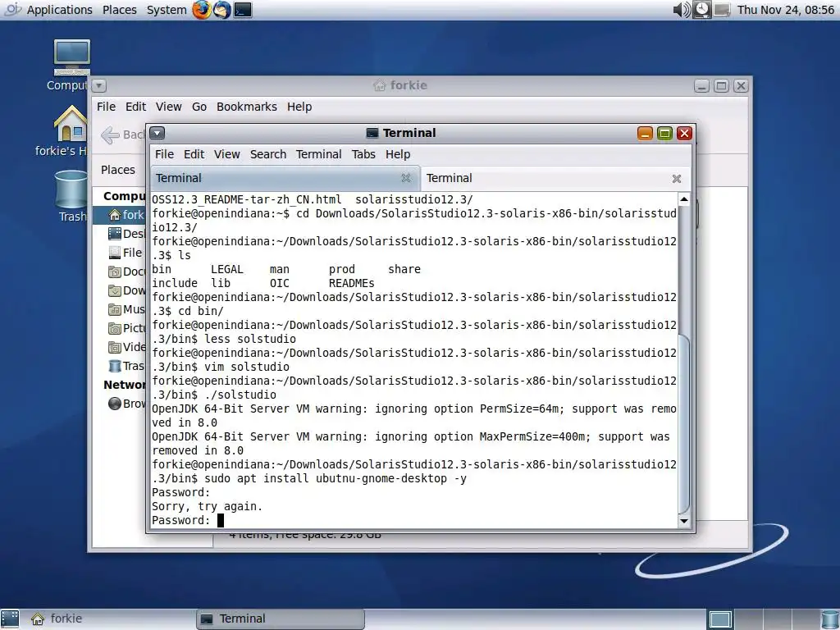This screenshot has width=840, height=630.
Task: Click the 'READMEs' listing entry
Action: (351, 283)
